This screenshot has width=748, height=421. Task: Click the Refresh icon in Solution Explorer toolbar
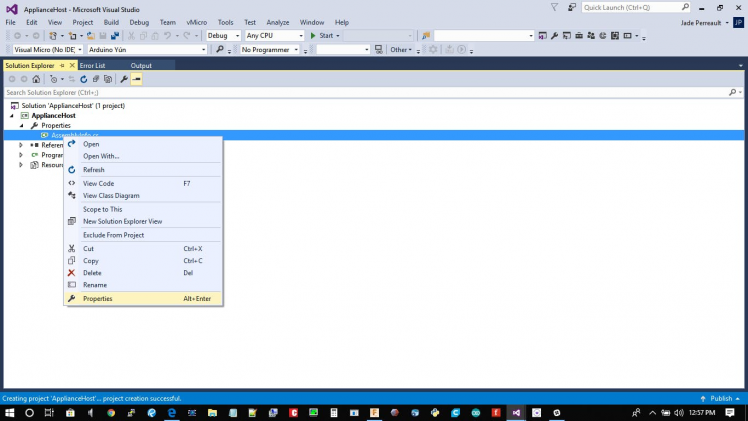pos(83,79)
